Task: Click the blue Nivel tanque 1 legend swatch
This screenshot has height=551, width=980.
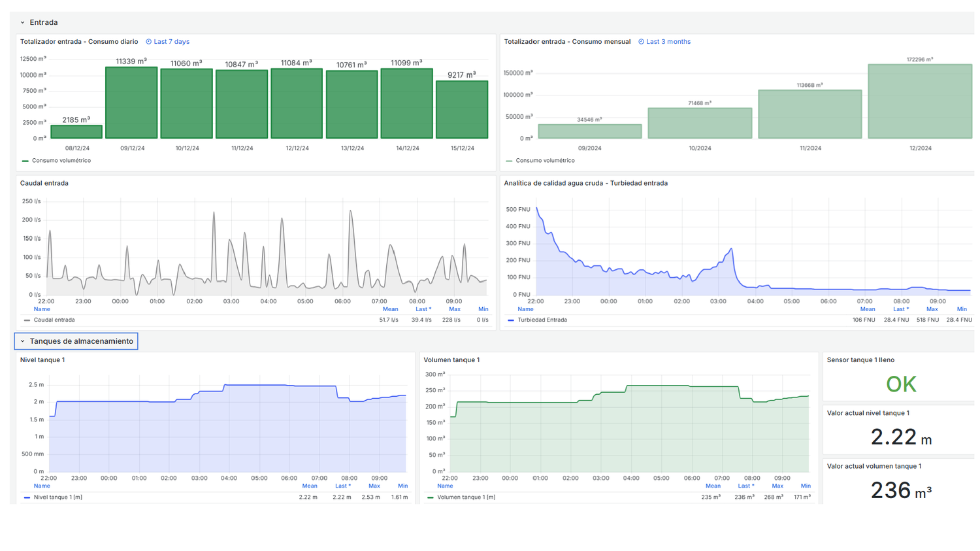Action: click(x=27, y=497)
